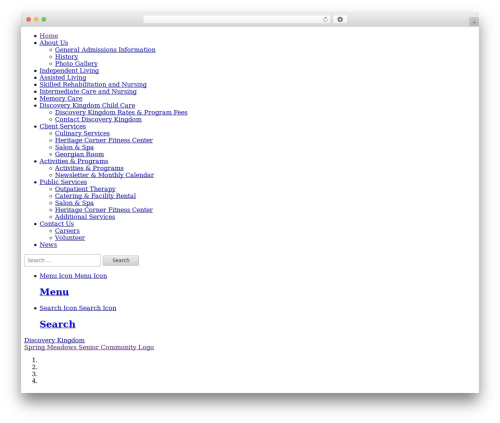Open a new tab with plus button
500x423 pixels.
tap(474, 22)
